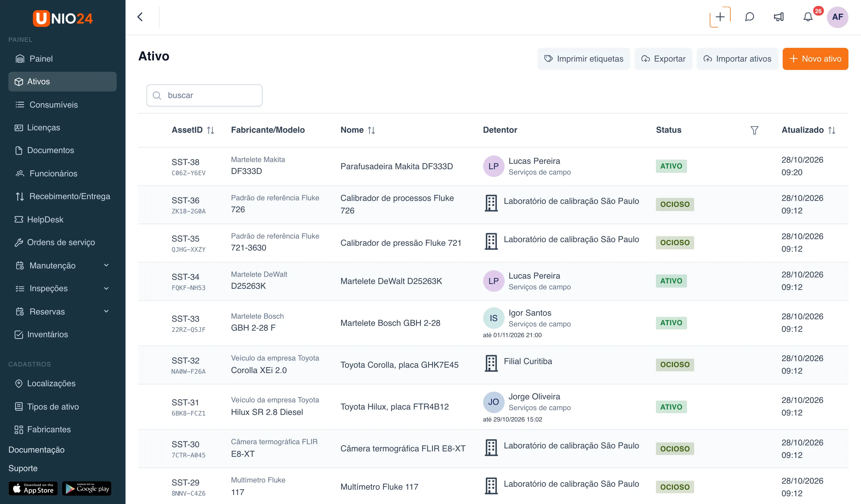Open the AF user avatar menu
Screen dimensions: 861x504
tap(837, 17)
